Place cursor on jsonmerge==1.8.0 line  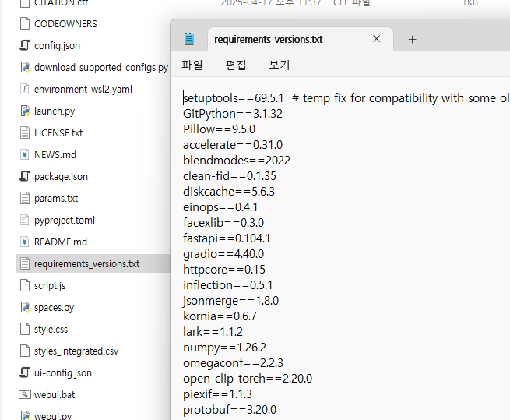230,301
